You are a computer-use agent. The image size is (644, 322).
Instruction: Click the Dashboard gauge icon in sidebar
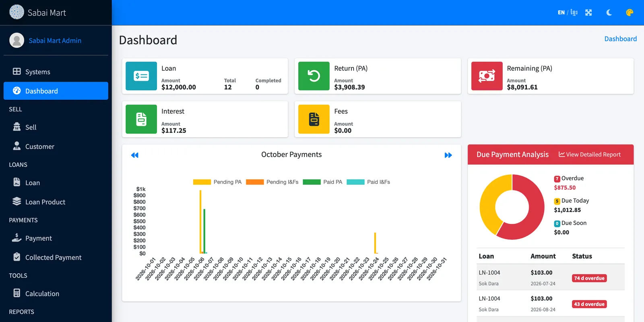point(17,91)
